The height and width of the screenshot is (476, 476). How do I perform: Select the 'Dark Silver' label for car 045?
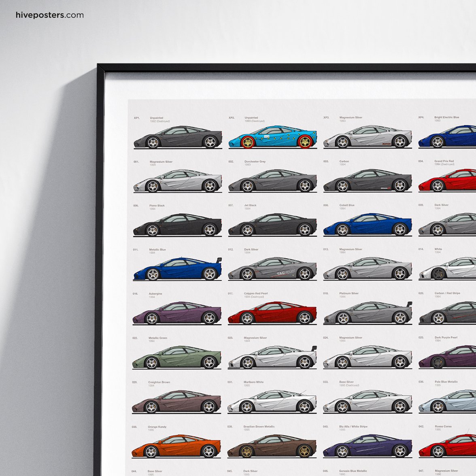point(251,471)
